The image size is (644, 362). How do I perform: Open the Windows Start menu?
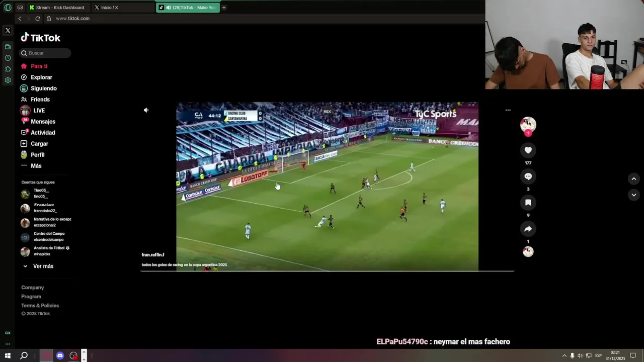[x=8, y=355]
